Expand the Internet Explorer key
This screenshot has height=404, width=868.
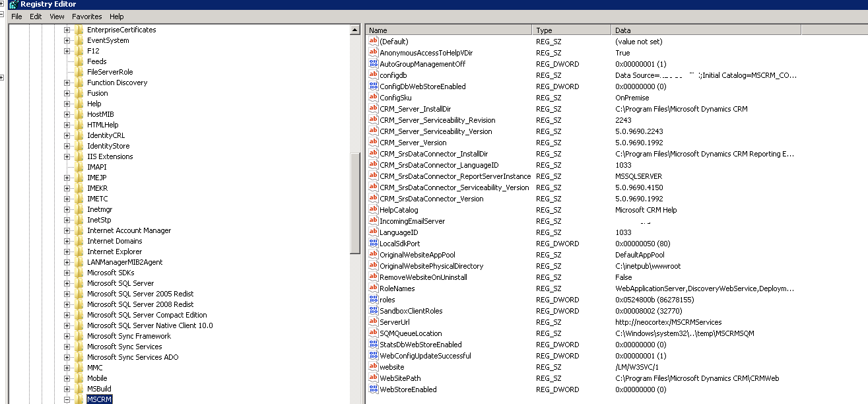pyautogui.click(x=67, y=252)
